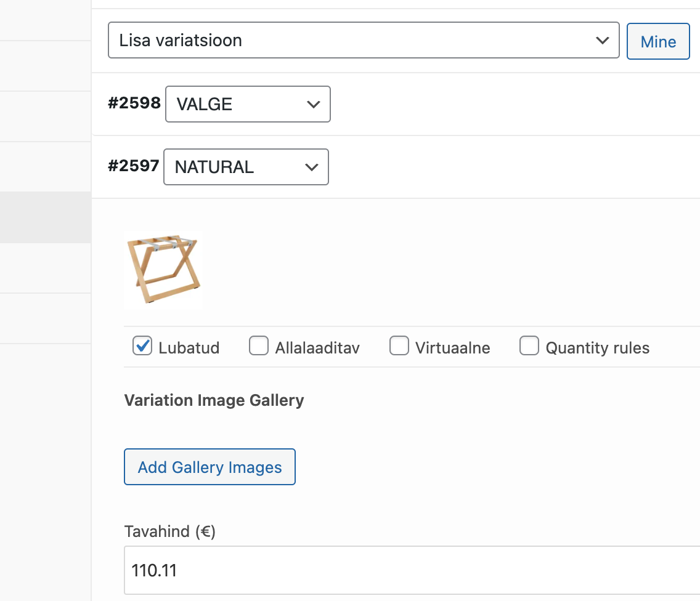Screen dimensions: 700x601
Task: Select sidebar tab directly below the highlighted one
Action: tap(46, 268)
